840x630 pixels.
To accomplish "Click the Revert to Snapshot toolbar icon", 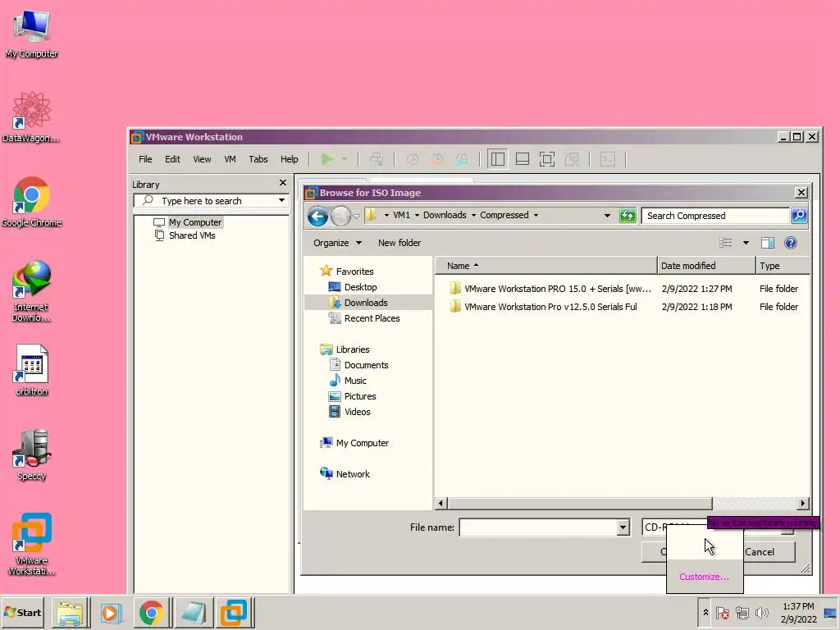I will (x=437, y=159).
